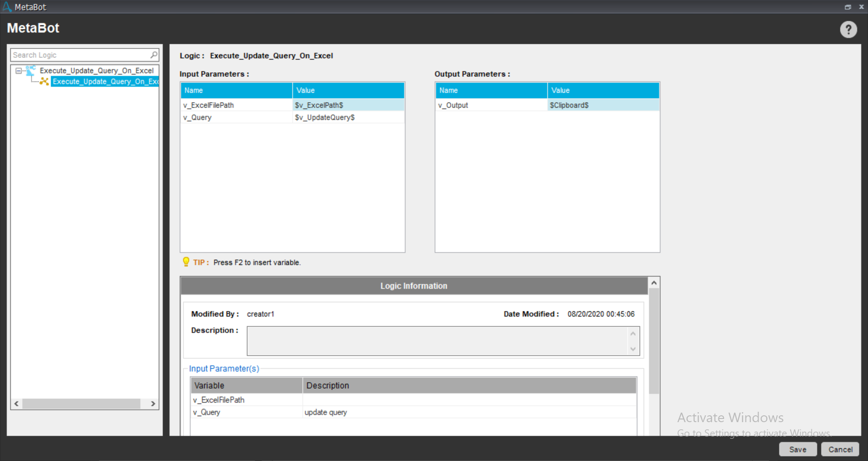The image size is (868, 461).
Task: Click the orange logic node icon
Action: coord(44,81)
